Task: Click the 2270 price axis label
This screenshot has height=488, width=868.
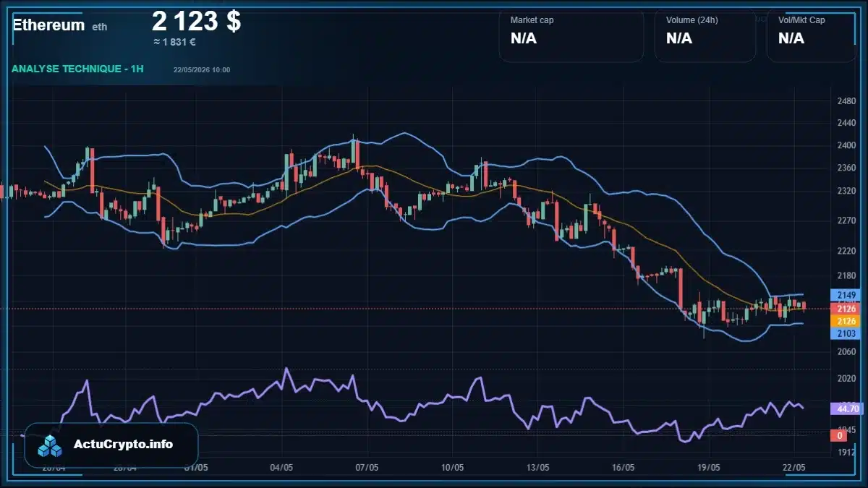Action: tap(846, 221)
